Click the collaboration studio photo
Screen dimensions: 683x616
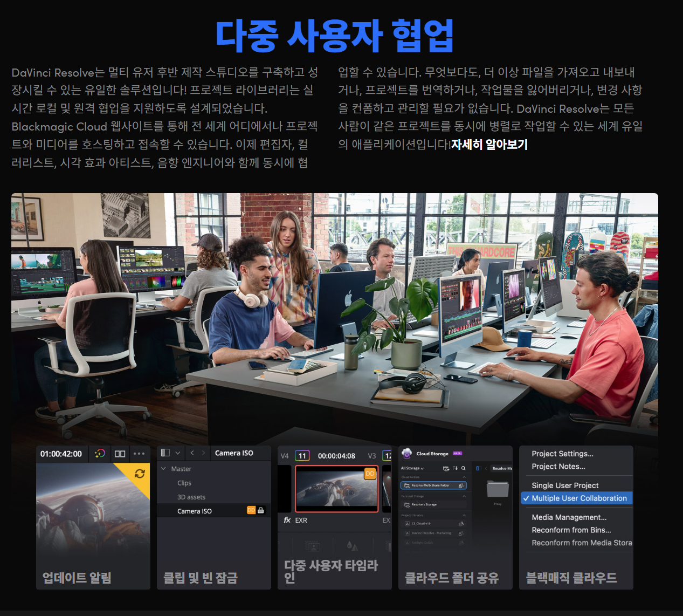point(335,318)
